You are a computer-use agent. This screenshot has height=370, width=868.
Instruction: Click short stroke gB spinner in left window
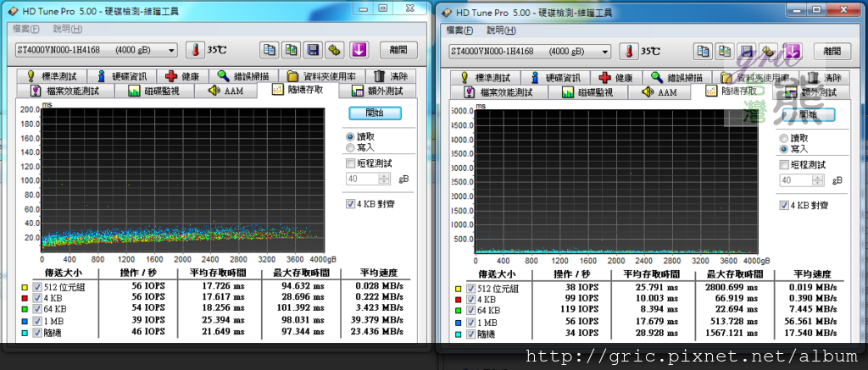[384, 179]
